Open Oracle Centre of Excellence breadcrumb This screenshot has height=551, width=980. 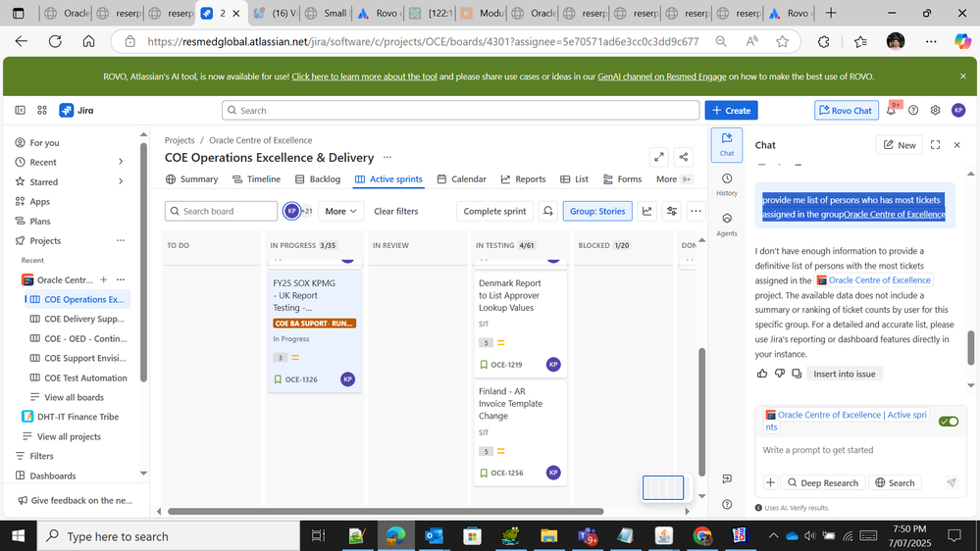(261, 140)
